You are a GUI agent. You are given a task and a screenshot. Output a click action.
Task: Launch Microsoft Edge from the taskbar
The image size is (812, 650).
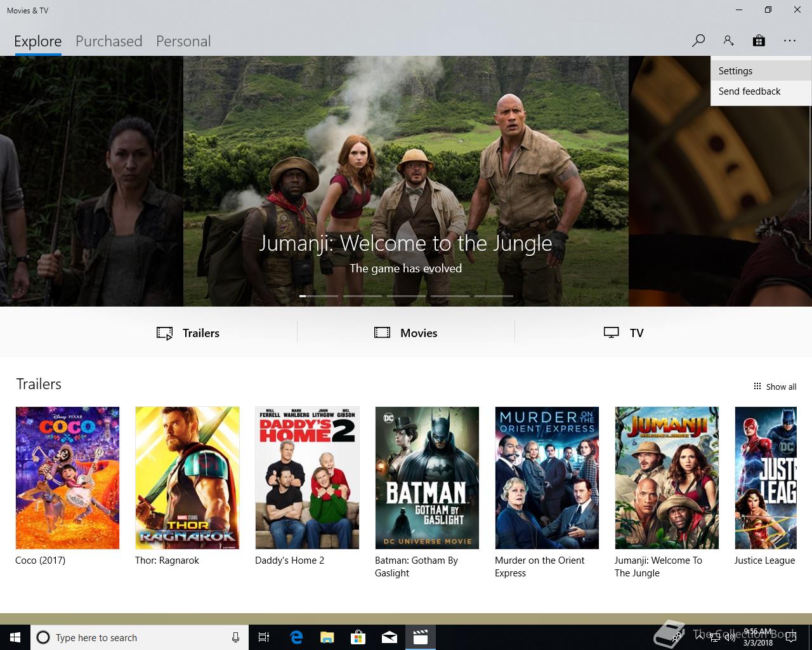(296, 637)
